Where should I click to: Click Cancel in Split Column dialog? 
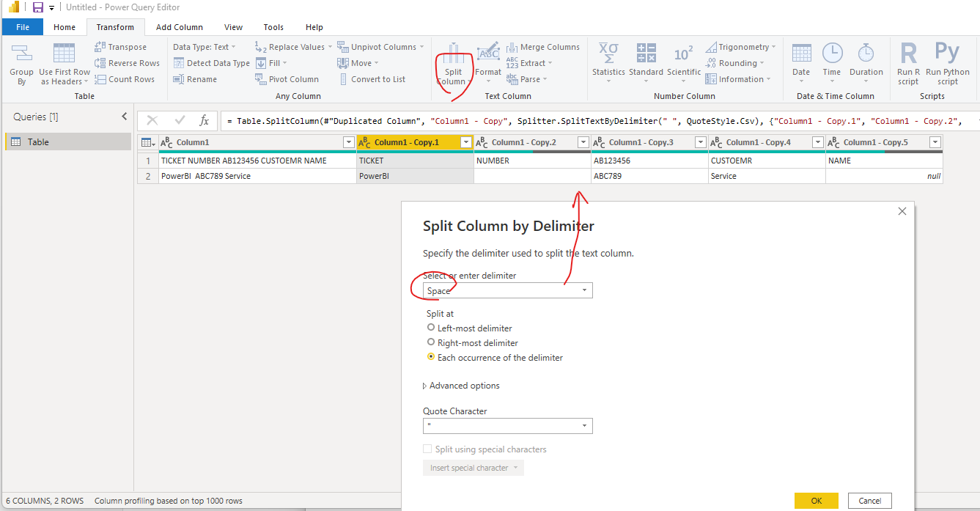tap(870, 501)
